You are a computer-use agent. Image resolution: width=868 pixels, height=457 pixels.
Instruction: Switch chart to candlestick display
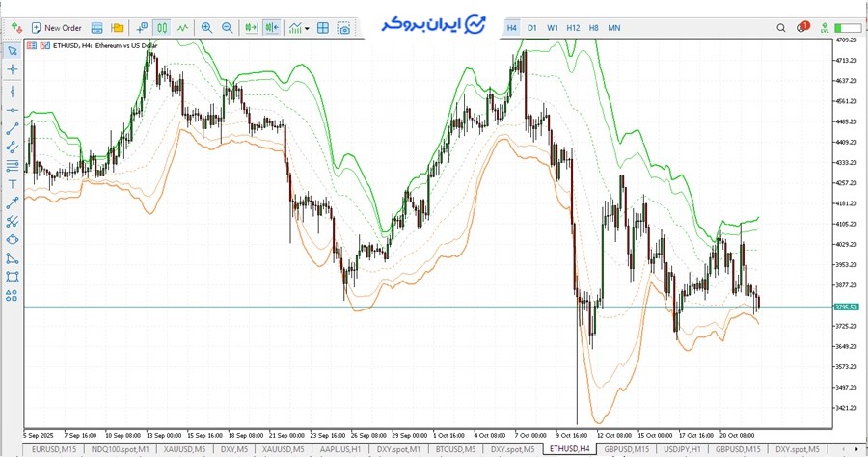pos(162,28)
